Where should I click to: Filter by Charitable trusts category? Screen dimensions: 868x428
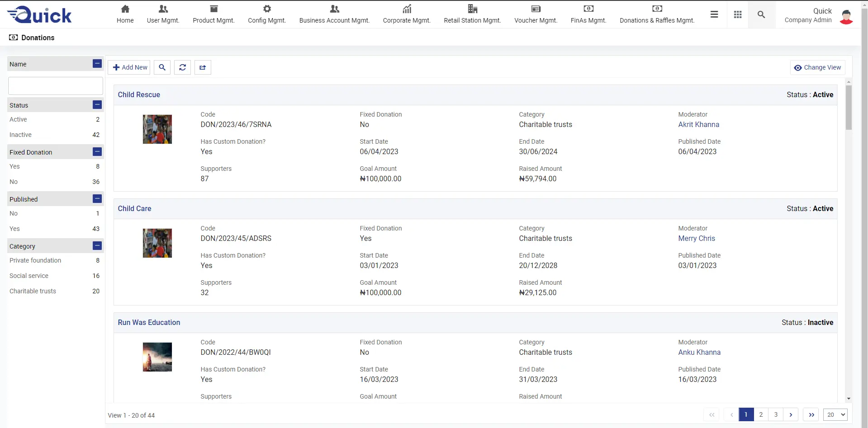tap(33, 291)
